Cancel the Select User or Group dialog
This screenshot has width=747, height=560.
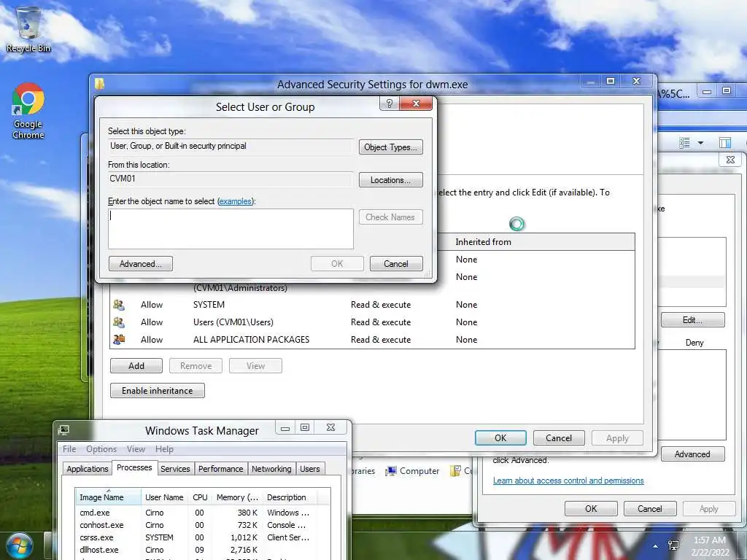[x=396, y=264]
